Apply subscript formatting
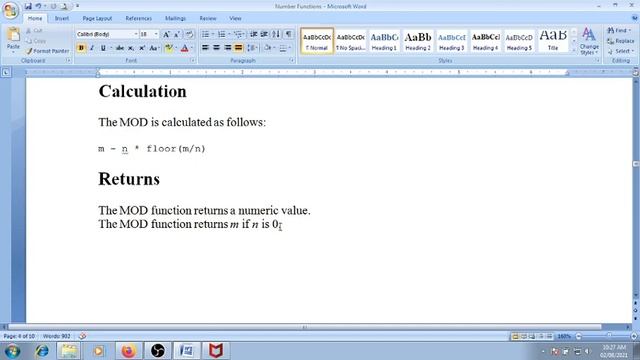The width and height of the screenshot is (640, 360). coord(131,48)
